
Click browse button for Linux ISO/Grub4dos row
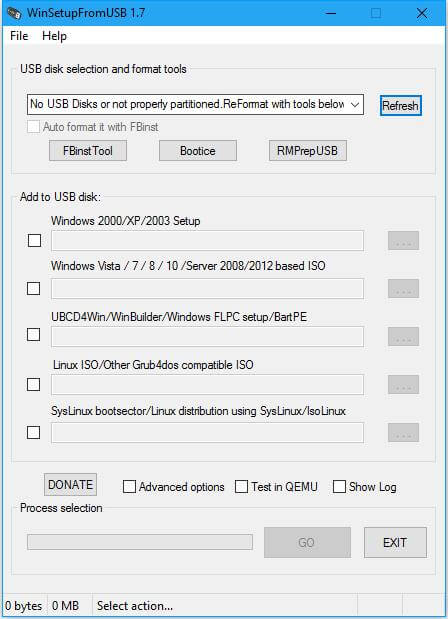tap(403, 385)
